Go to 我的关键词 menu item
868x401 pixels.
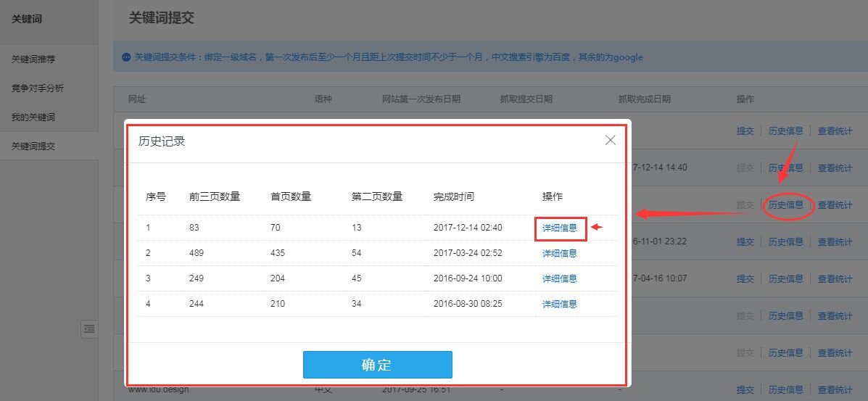pos(33,117)
